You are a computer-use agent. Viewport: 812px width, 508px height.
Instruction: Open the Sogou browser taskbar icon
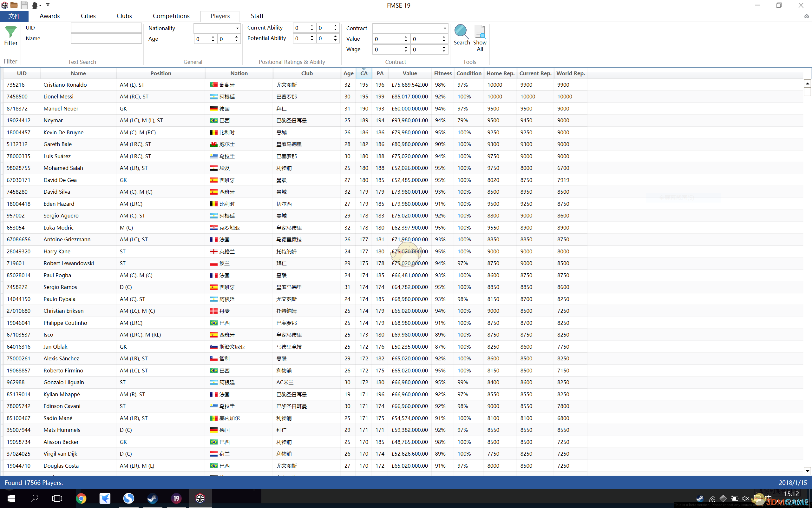pos(128,498)
